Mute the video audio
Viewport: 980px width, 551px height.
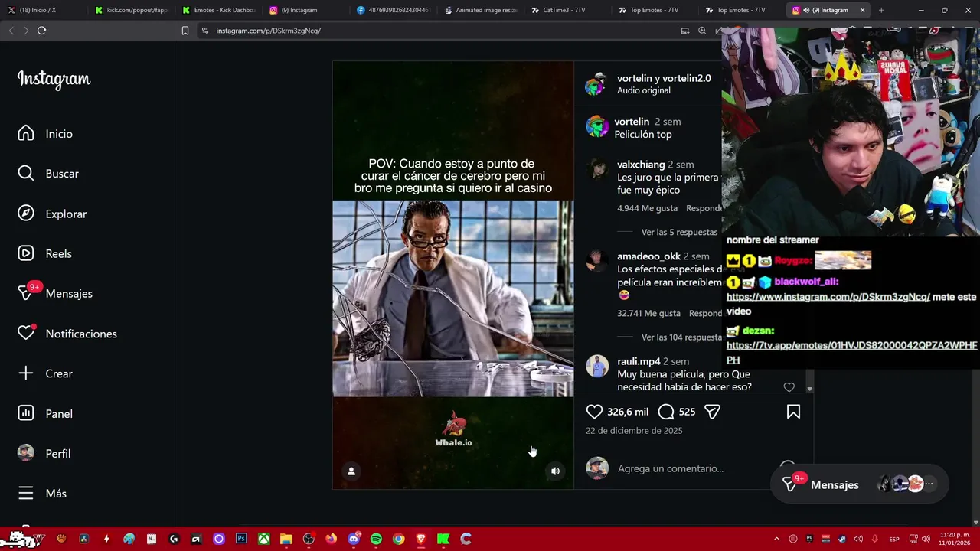click(556, 471)
